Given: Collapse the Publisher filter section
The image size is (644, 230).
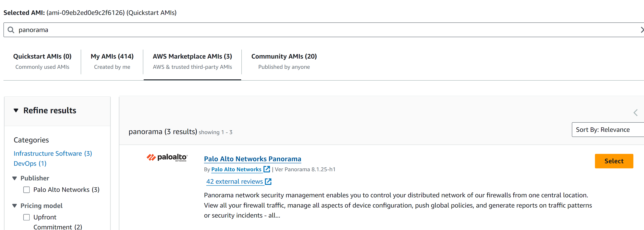Looking at the screenshot, I should (x=15, y=178).
